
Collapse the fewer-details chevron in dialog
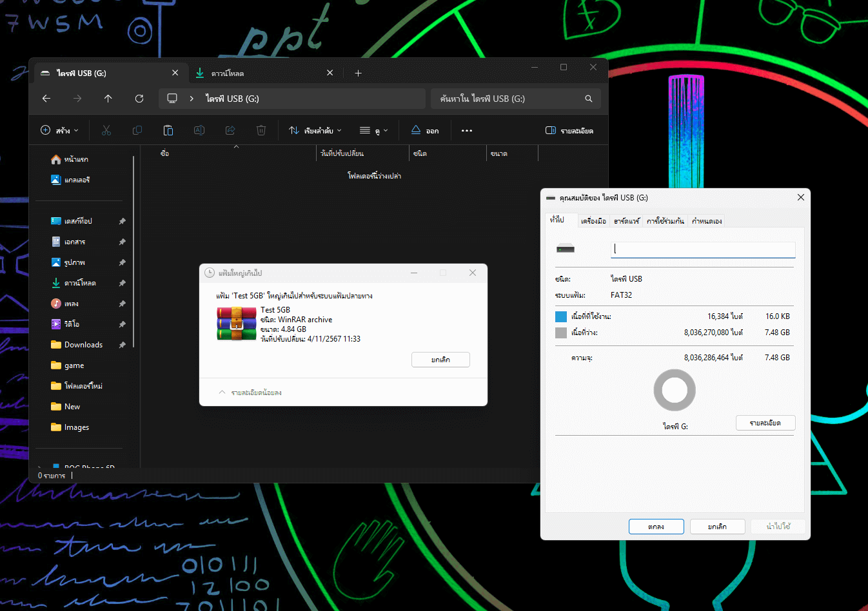click(x=222, y=393)
